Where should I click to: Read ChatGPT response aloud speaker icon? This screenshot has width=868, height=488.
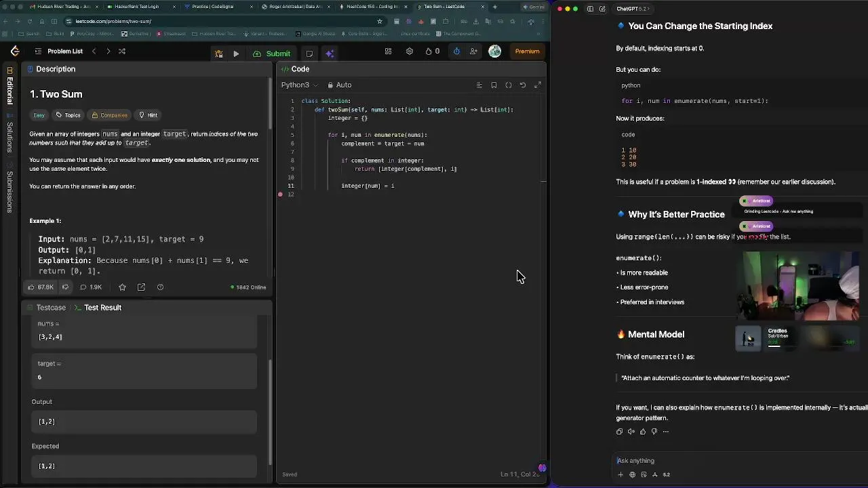(631, 432)
